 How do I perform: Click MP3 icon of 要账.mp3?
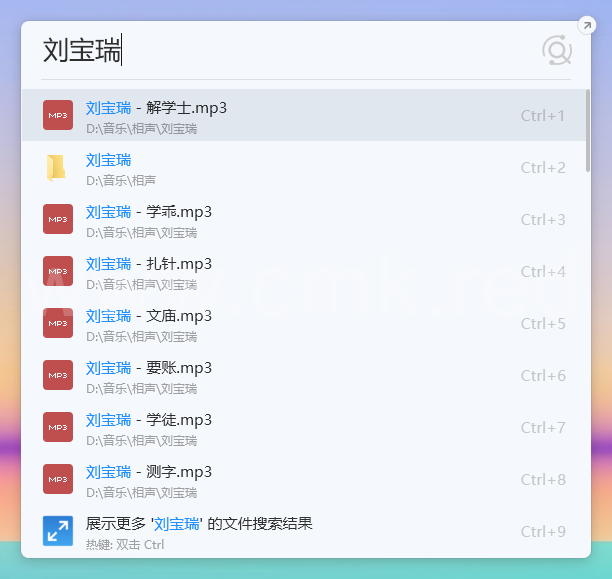(x=58, y=375)
